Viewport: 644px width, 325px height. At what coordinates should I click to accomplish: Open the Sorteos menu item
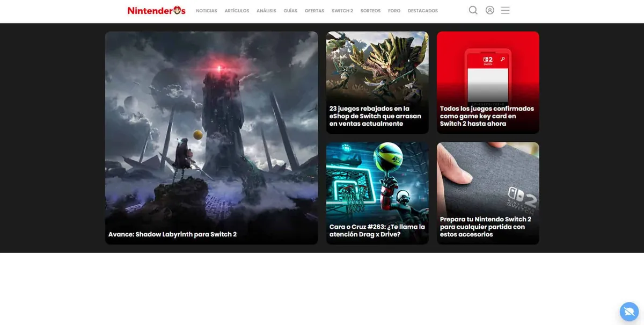370,11
